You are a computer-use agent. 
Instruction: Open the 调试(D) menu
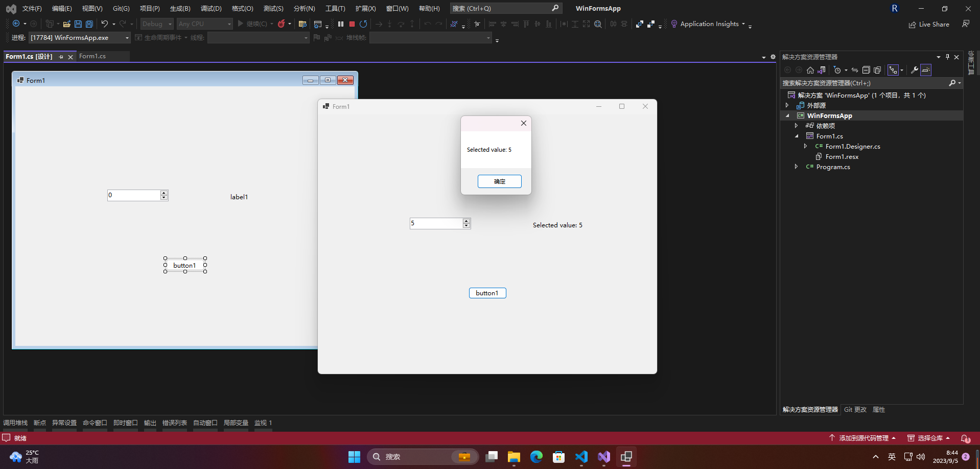point(211,9)
